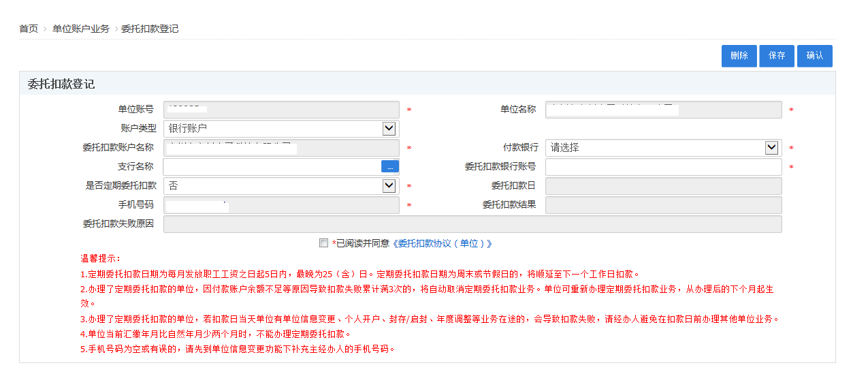Click the 单位名称 field
Image resolution: width=868 pixels, height=389 pixels.
[x=664, y=109]
